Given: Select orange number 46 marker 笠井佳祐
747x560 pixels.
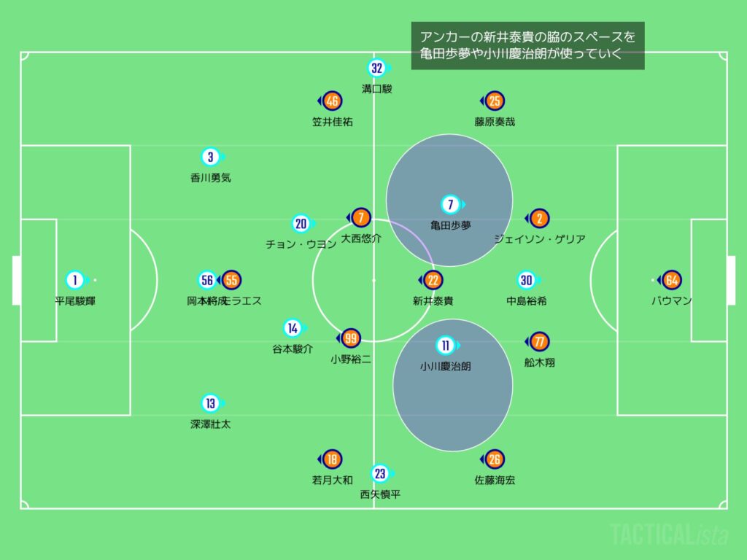Looking at the screenshot, I should point(333,101).
